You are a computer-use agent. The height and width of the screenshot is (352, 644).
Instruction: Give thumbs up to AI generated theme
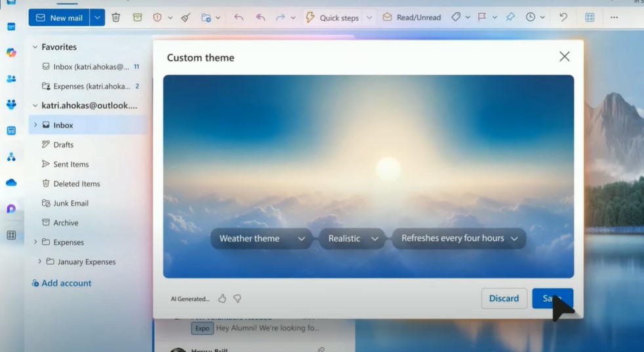[222, 299]
